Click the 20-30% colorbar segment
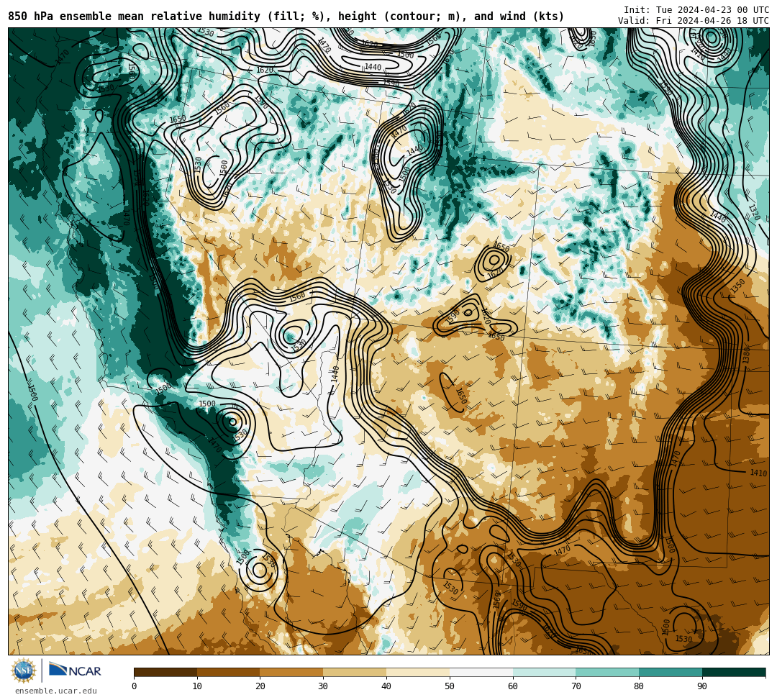Image resolution: width=777 pixels, height=700 pixels. coord(291,672)
